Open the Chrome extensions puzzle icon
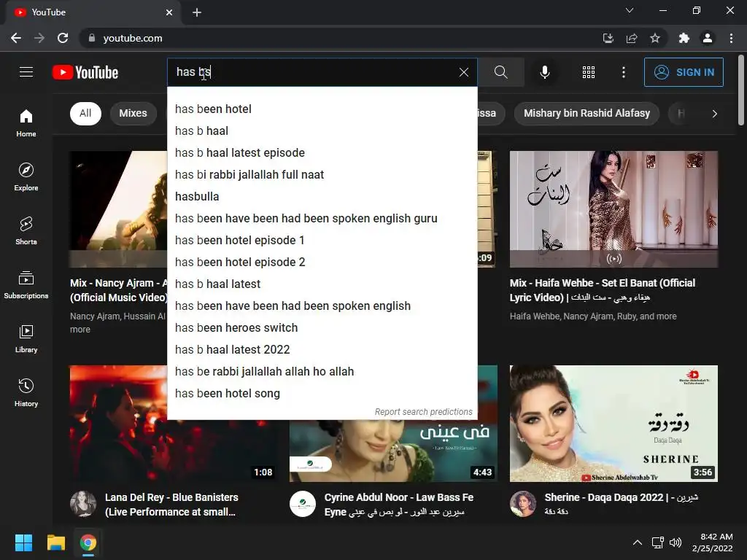 (684, 38)
